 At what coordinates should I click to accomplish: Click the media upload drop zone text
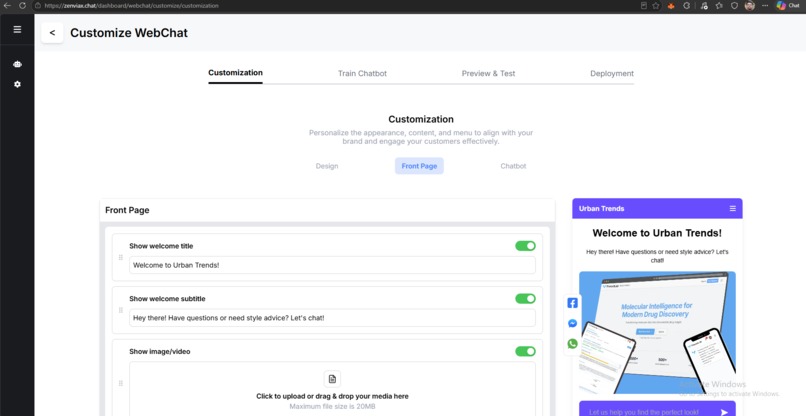pos(332,396)
